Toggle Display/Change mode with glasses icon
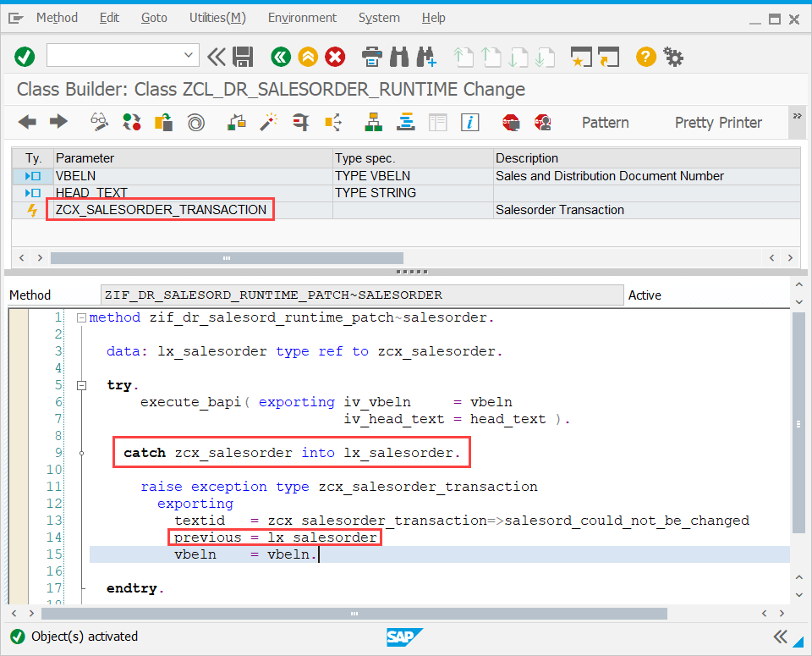The image size is (812, 656). [x=99, y=123]
